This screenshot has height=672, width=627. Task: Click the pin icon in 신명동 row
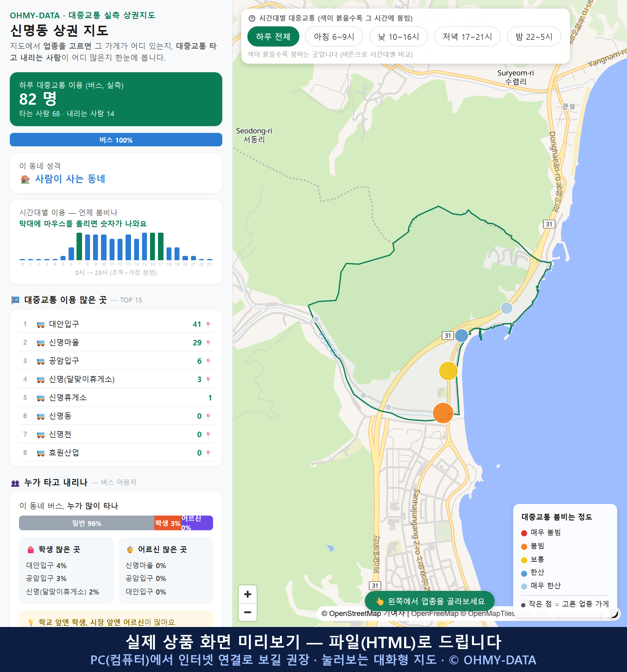coord(208,416)
